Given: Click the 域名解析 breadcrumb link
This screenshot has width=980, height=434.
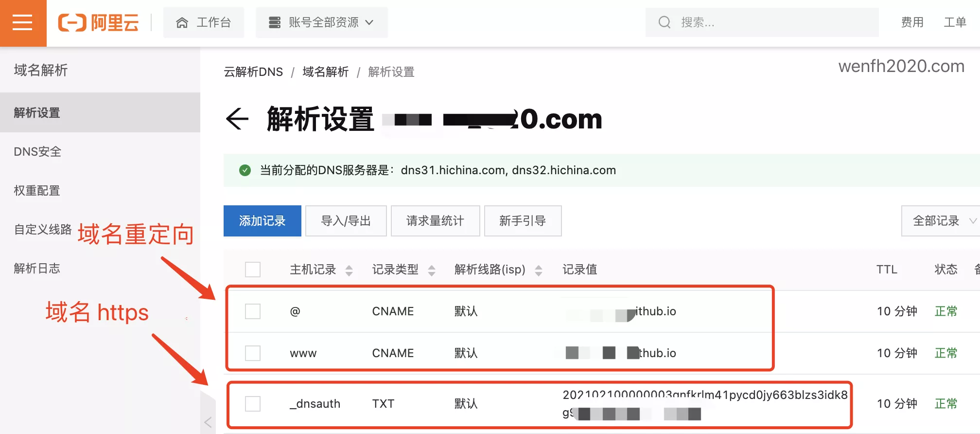Looking at the screenshot, I should [x=326, y=72].
